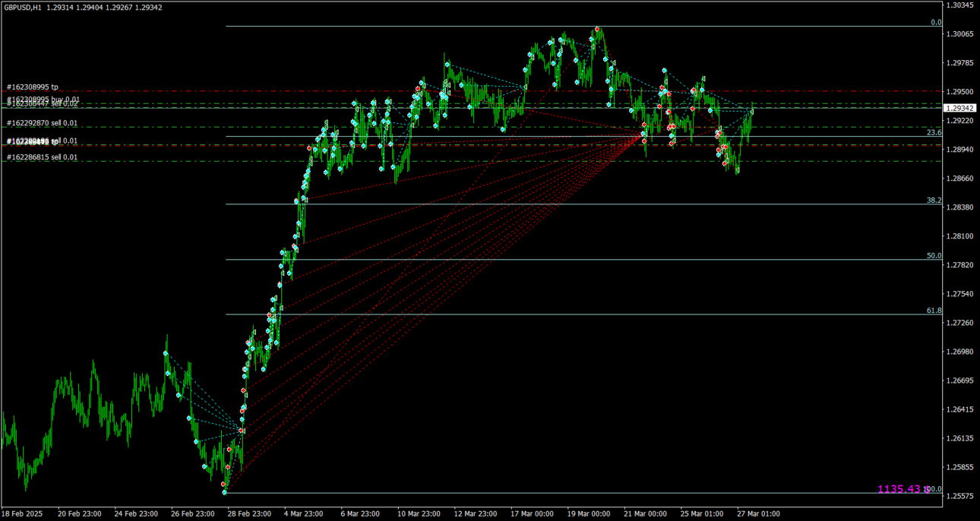980x521 pixels.
Task: Click the 25 Mar 01:00 time label
Action: 702,514
